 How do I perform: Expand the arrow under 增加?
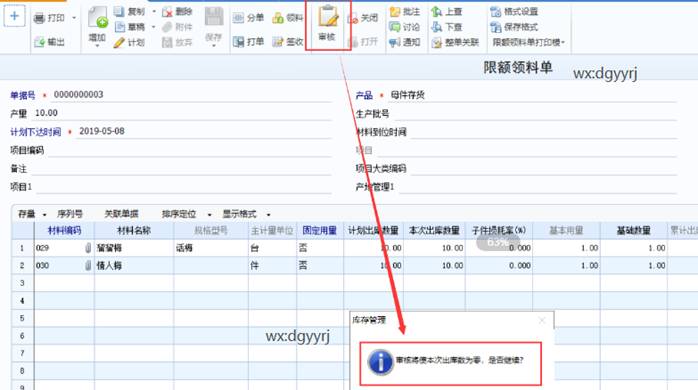coord(97,46)
